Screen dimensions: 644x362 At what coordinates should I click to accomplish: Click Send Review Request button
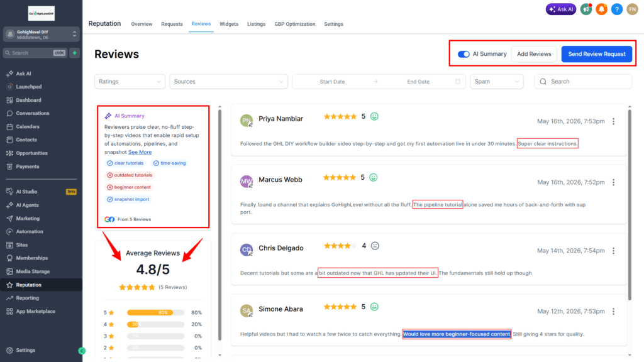click(x=596, y=54)
